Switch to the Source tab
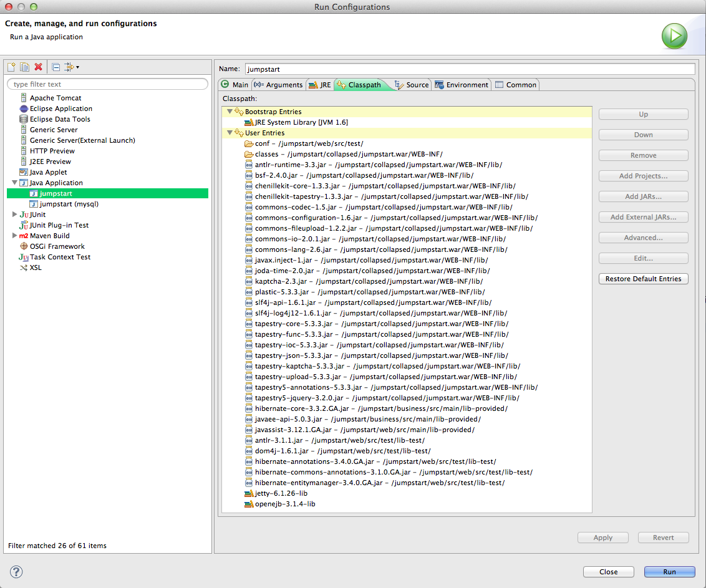The image size is (706, 588). click(412, 85)
